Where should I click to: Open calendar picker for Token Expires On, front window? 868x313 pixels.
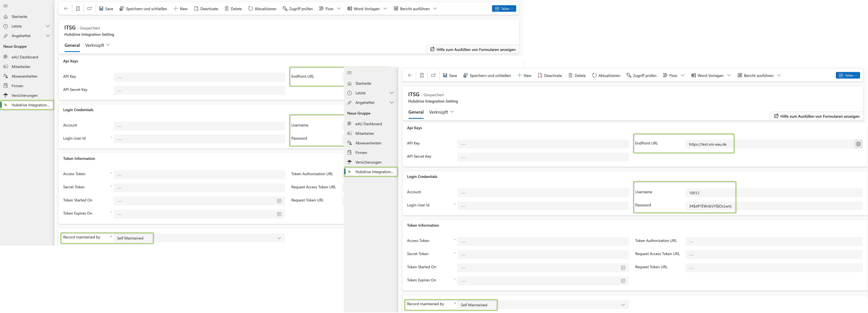click(x=623, y=281)
